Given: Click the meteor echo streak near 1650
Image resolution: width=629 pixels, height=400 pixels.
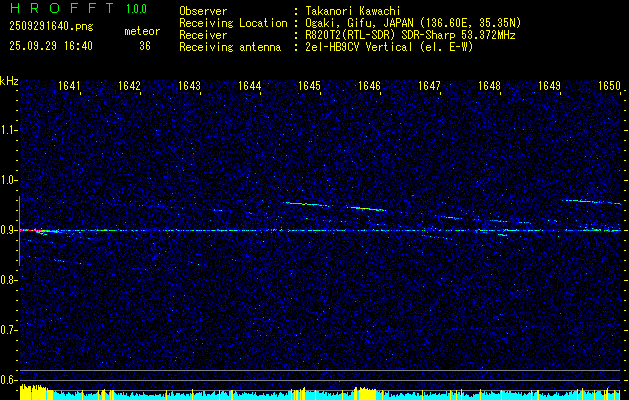Looking at the screenshot, I should click(592, 202).
